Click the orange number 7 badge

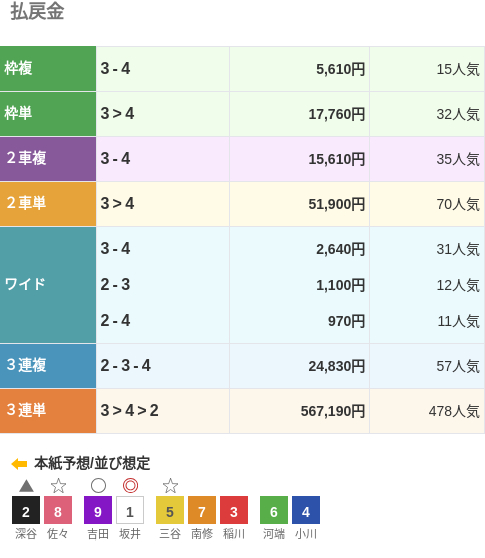point(202,510)
